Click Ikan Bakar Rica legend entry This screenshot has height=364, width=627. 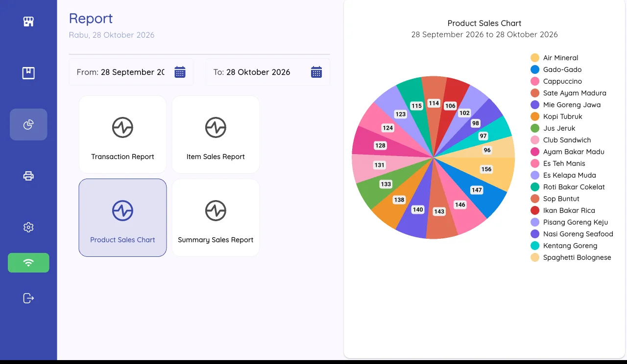563,210
